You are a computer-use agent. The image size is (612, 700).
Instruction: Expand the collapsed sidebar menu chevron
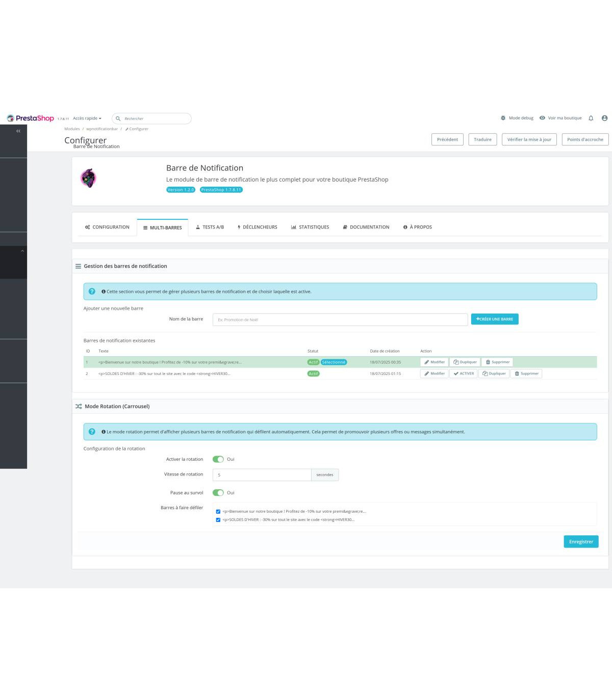click(x=22, y=251)
